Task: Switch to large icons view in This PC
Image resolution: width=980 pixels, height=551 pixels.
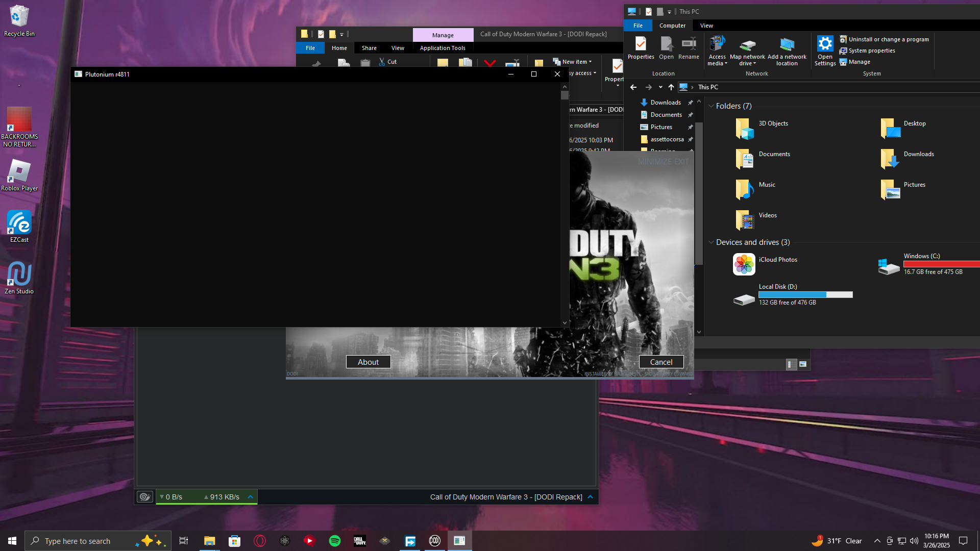Action: coord(803,364)
